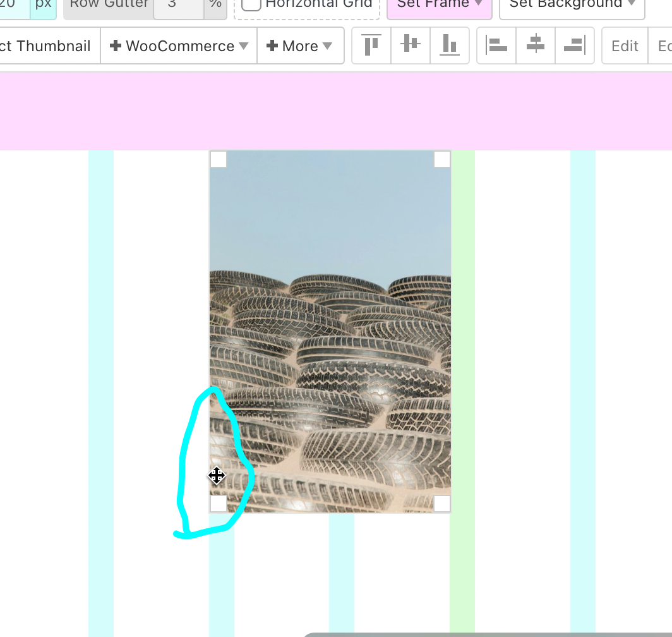Align the image to the left
Viewport: 672px width, 637px height.
pos(496,45)
